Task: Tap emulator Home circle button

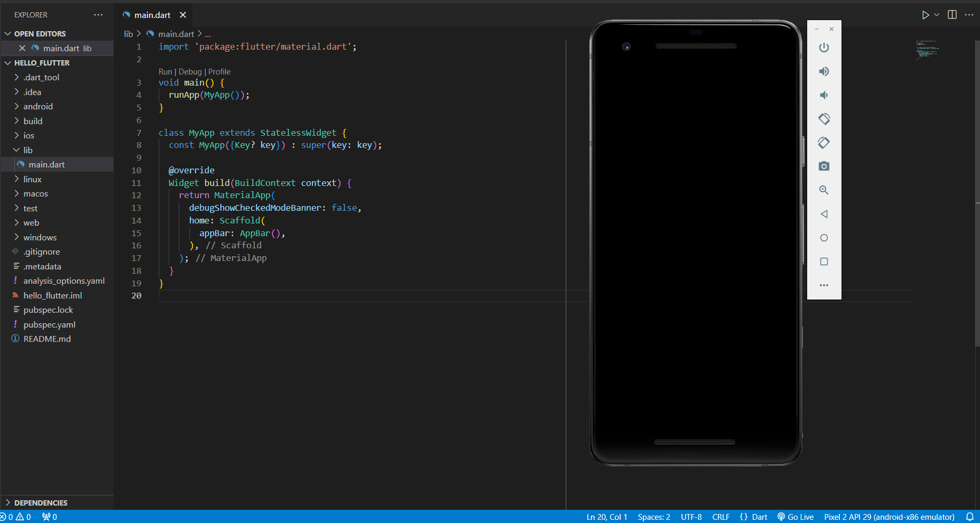Action: coord(824,238)
